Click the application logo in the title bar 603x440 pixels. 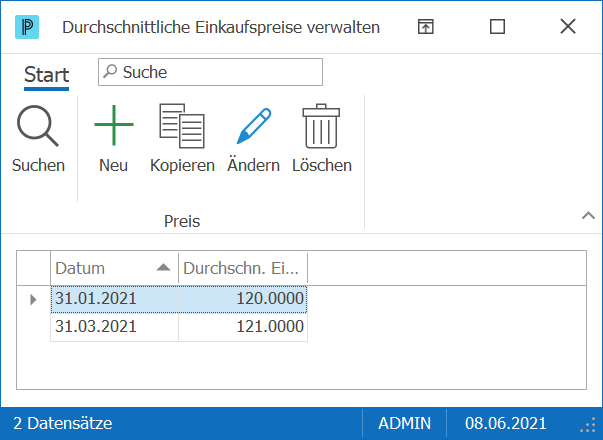[x=27, y=27]
